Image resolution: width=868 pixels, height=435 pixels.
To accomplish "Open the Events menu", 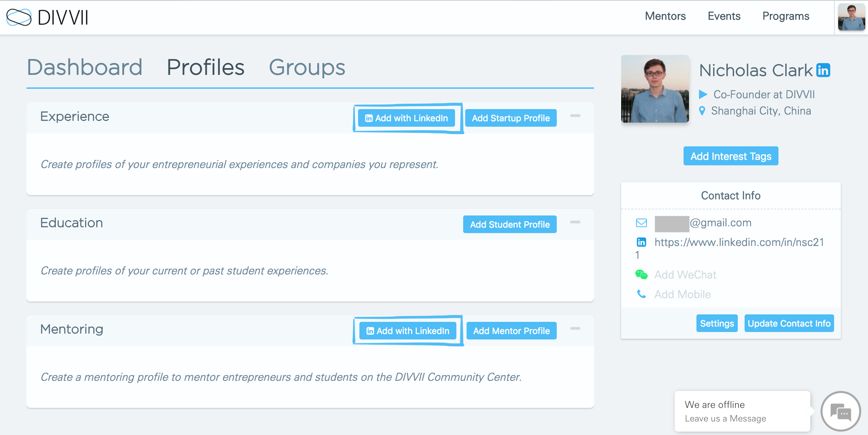I will click(x=724, y=16).
